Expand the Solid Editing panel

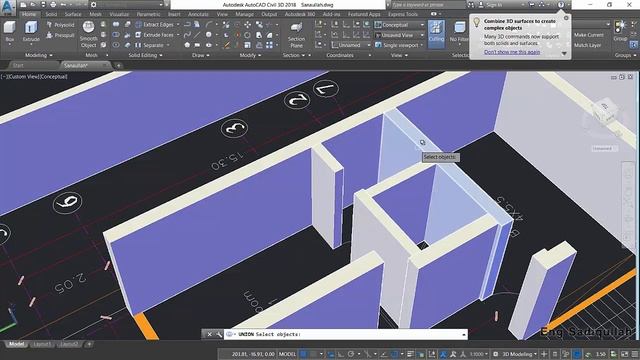146,55
